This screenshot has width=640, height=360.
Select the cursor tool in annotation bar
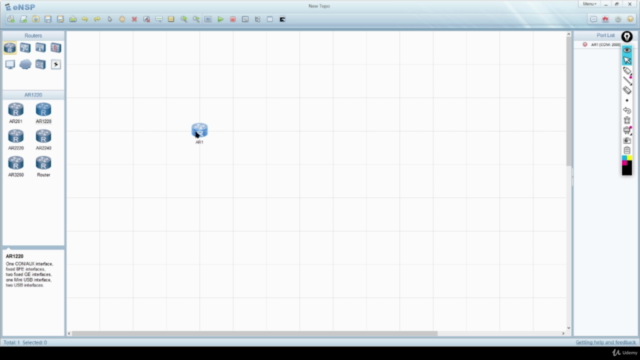(x=627, y=60)
